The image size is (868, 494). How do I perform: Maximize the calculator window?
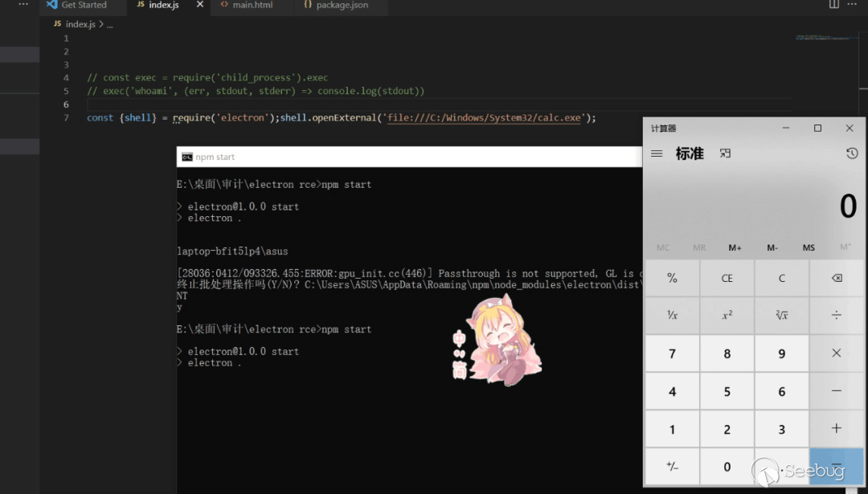817,129
